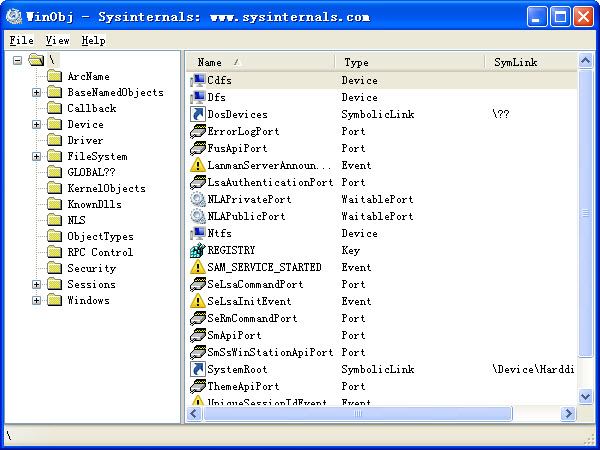The height and width of the screenshot is (450, 600).
Task: Click the Cdfs device icon
Action: (x=198, y=80)
